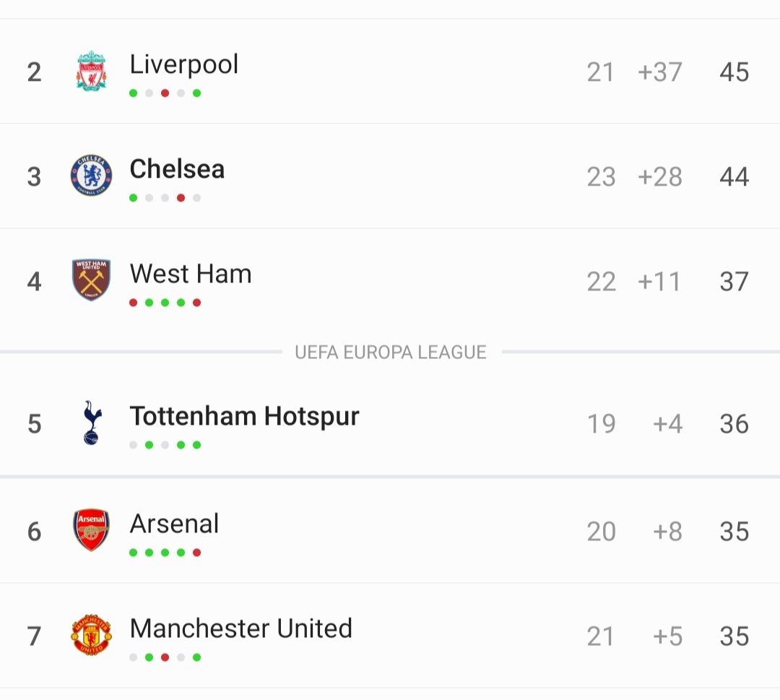
Task: Tap West Ham's first red form dot
Action: click(134, 303)
